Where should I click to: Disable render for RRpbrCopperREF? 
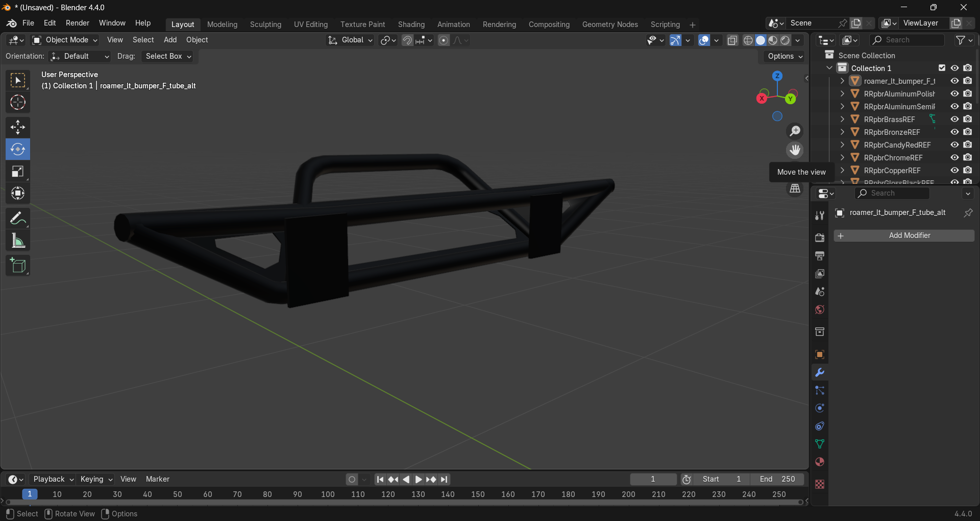[x=968, y=170]
